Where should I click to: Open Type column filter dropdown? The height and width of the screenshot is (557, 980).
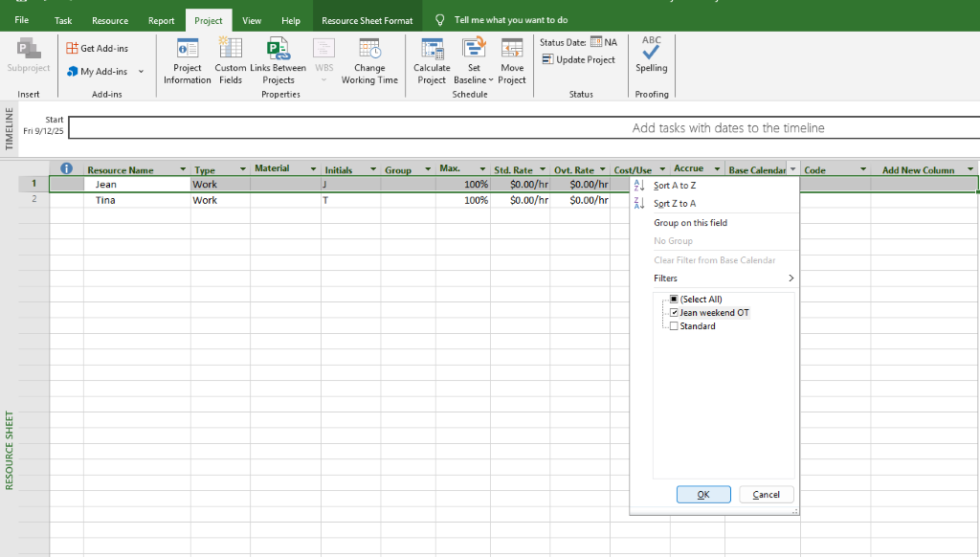click(x=242, y=169)
